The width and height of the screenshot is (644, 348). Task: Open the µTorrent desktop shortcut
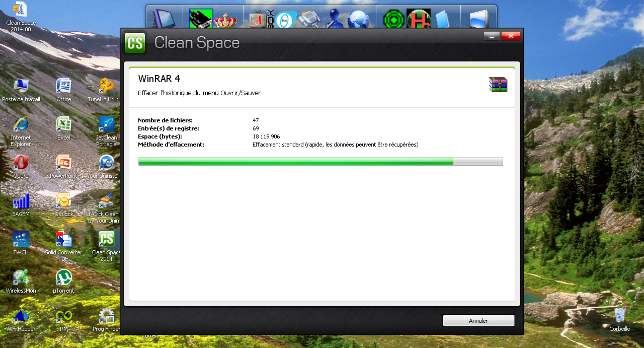point(64,277)
